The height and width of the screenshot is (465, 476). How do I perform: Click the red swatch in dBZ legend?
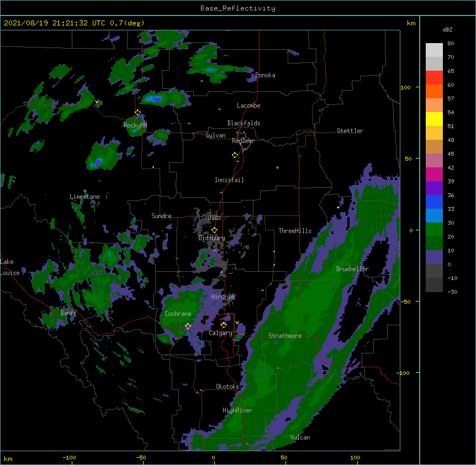click(x=434, y=78)
